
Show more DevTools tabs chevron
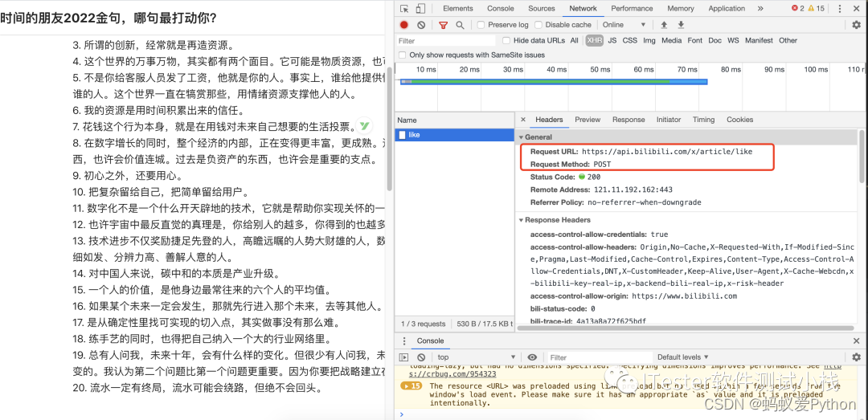coord(760,8)
